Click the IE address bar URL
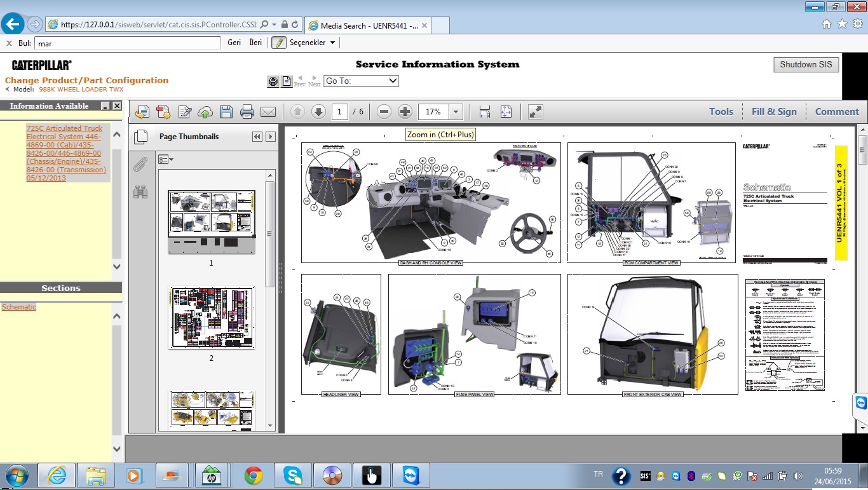Viewport: 868px width, 490px height. click(x=159, y=25)
